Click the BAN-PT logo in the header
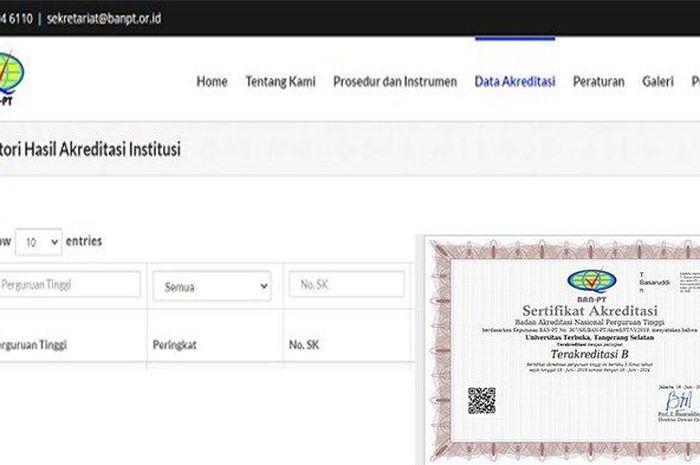The image size is (700, 465). pos(11,79)
